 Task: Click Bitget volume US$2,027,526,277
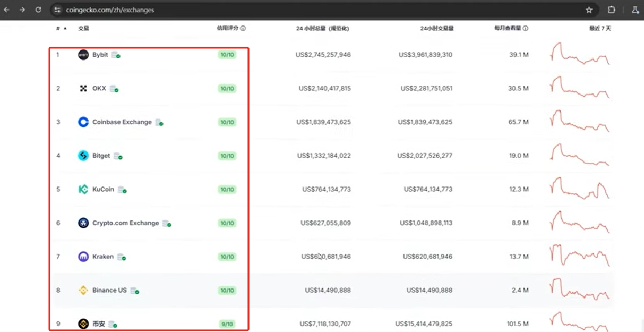coord(425,156)
